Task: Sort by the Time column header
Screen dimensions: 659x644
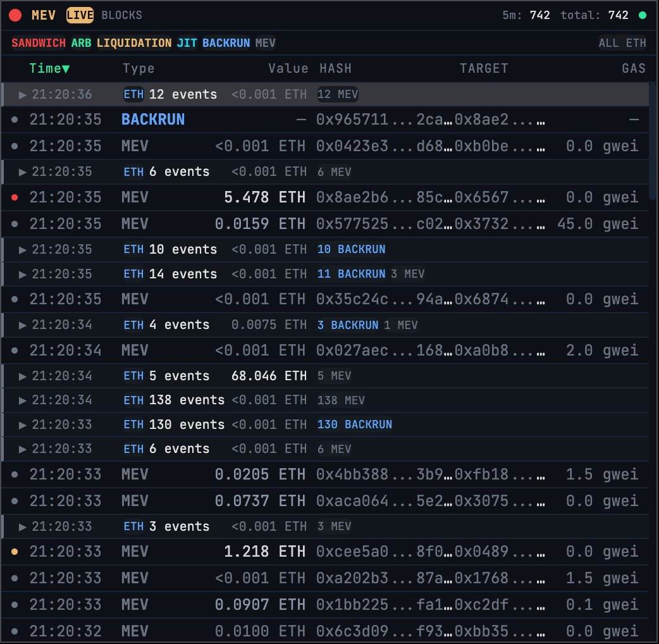Action: pos(49,68)
